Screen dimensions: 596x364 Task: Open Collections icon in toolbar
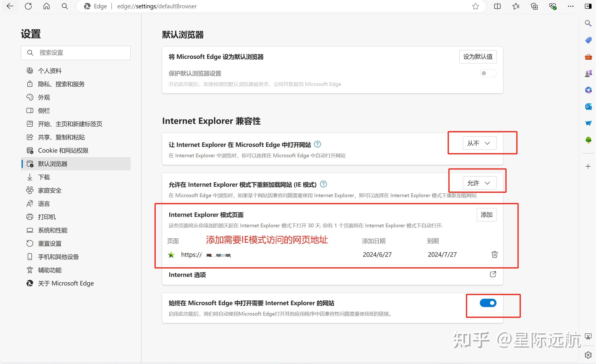[534, 6]
